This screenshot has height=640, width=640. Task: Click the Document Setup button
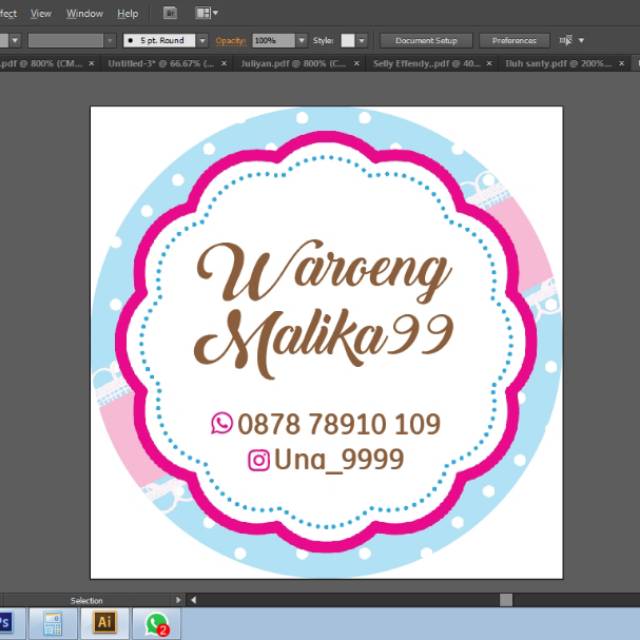point(426,41)
